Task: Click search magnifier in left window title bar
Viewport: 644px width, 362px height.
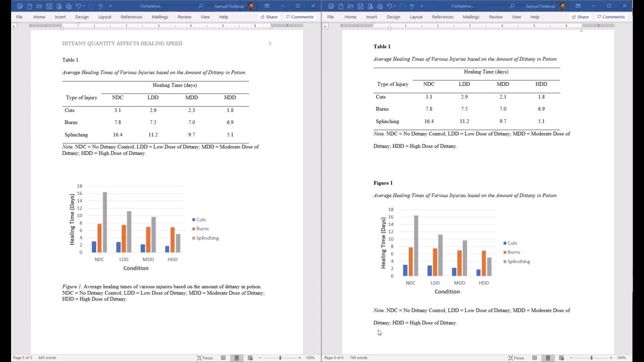Action: click(x=201, y=6)
